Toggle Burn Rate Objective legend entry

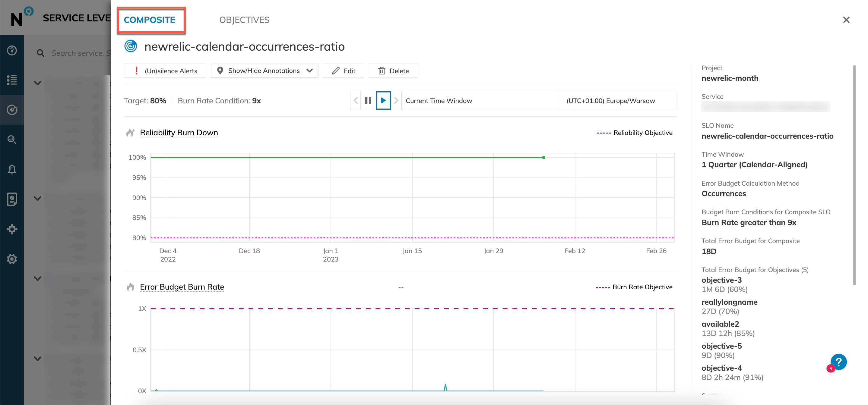(x=634, y=287)
